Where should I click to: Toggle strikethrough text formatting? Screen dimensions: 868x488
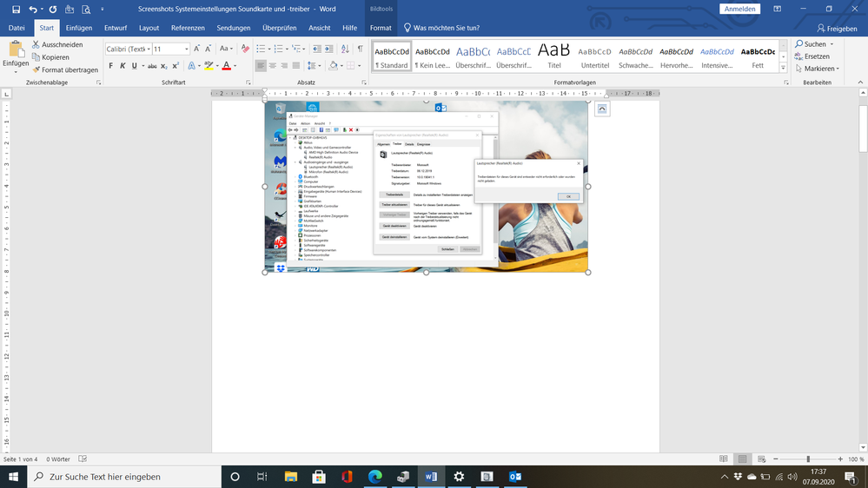click(x=152, y=66)
